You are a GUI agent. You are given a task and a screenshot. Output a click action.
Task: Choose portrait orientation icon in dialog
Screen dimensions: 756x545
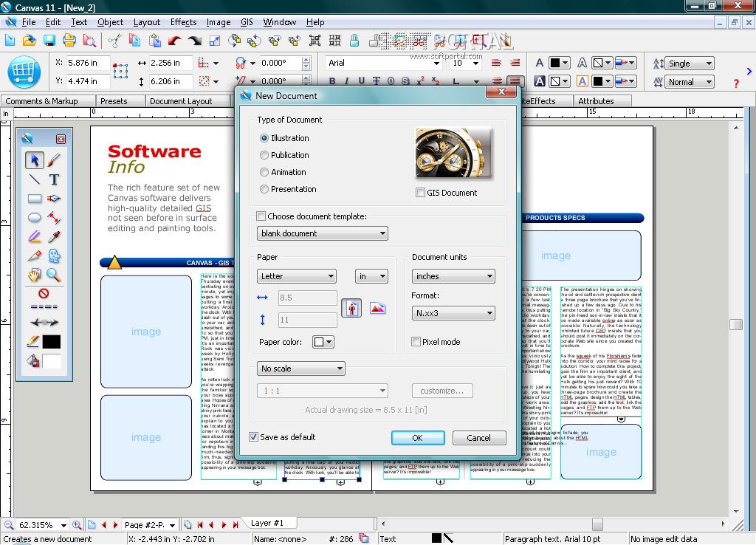pos(351,308)
